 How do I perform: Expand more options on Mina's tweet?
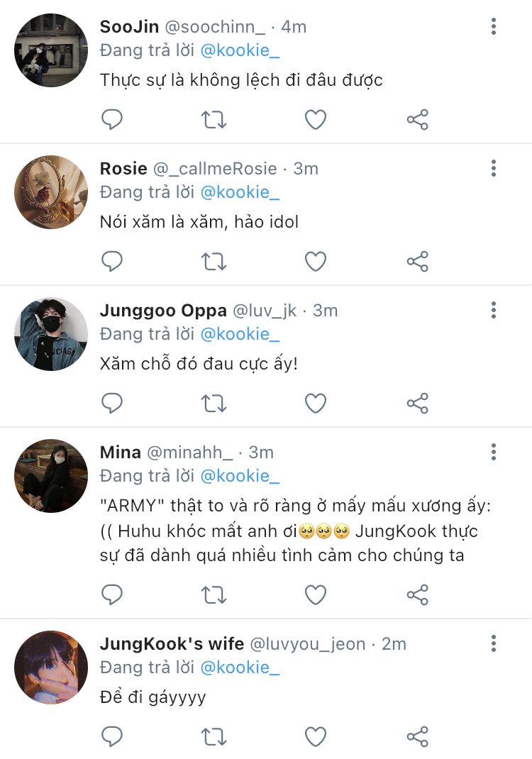tap(494, 453)
